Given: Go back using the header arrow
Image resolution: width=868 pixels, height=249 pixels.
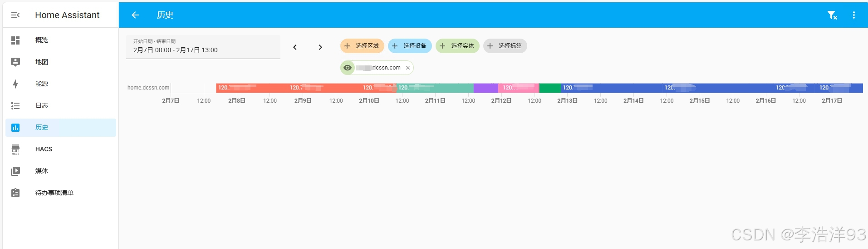Looking at the screenshot, I should tap(135, 15).
